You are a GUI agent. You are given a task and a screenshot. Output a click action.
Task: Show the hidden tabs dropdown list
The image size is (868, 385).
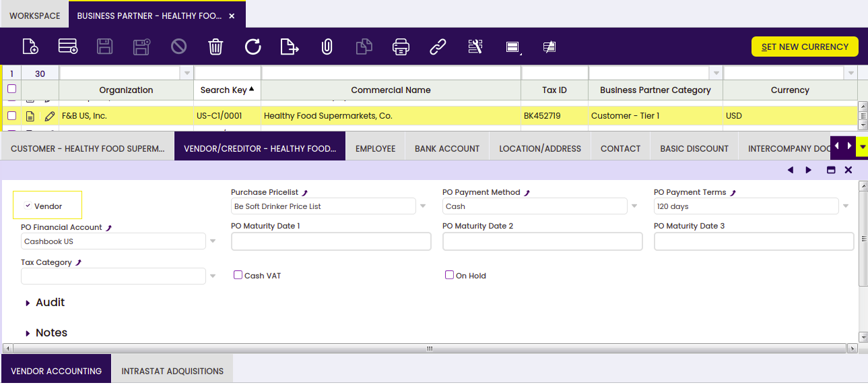[x=862, y=146]
